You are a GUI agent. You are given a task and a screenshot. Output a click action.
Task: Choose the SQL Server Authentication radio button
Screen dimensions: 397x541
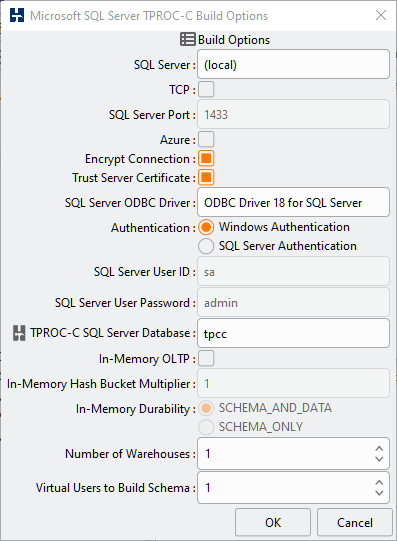point(206,246)
